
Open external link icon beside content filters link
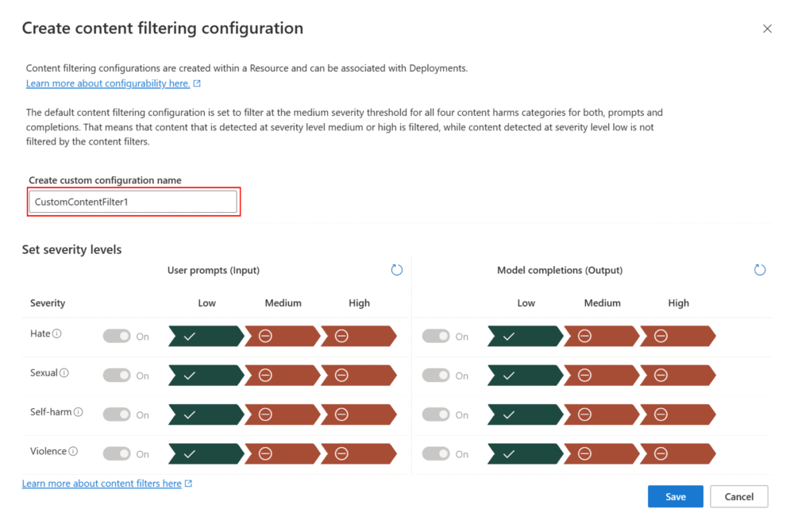point(188,484)
